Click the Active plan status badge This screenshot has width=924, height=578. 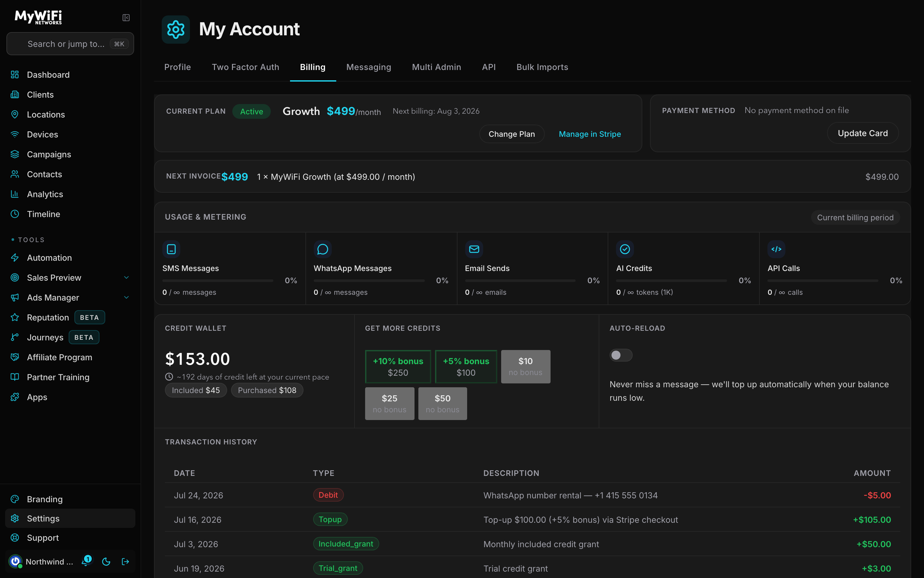[x=251, y=112]
